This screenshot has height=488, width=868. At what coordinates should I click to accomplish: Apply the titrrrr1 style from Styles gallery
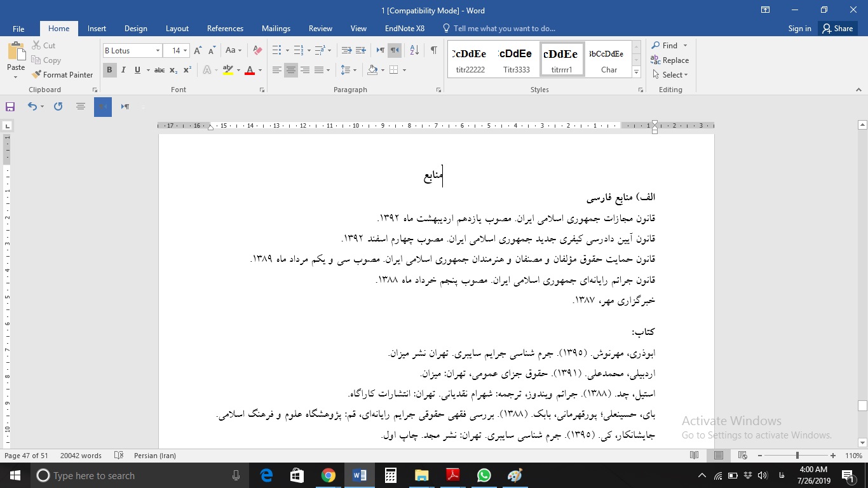[561, 59]
